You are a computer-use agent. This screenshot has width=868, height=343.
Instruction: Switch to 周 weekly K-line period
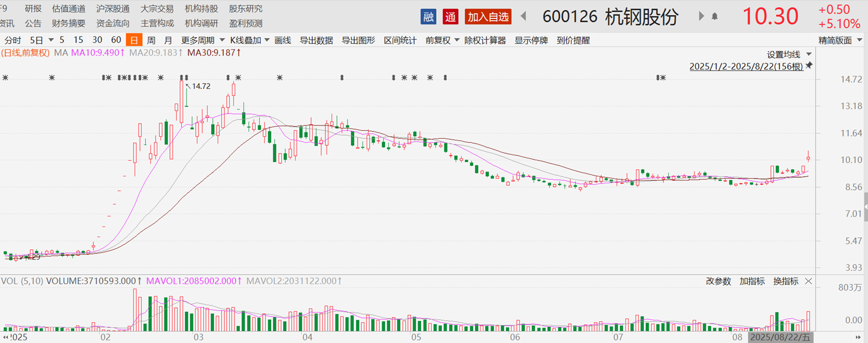pos(151,41)
